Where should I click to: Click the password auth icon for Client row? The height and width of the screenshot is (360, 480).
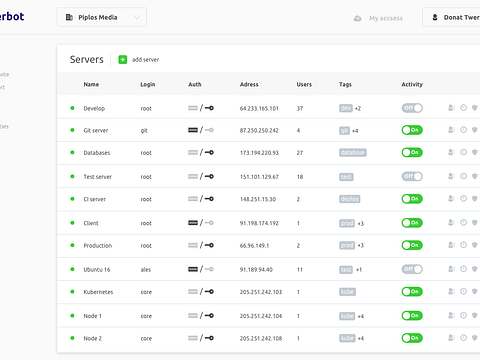[x=193, y=223]
